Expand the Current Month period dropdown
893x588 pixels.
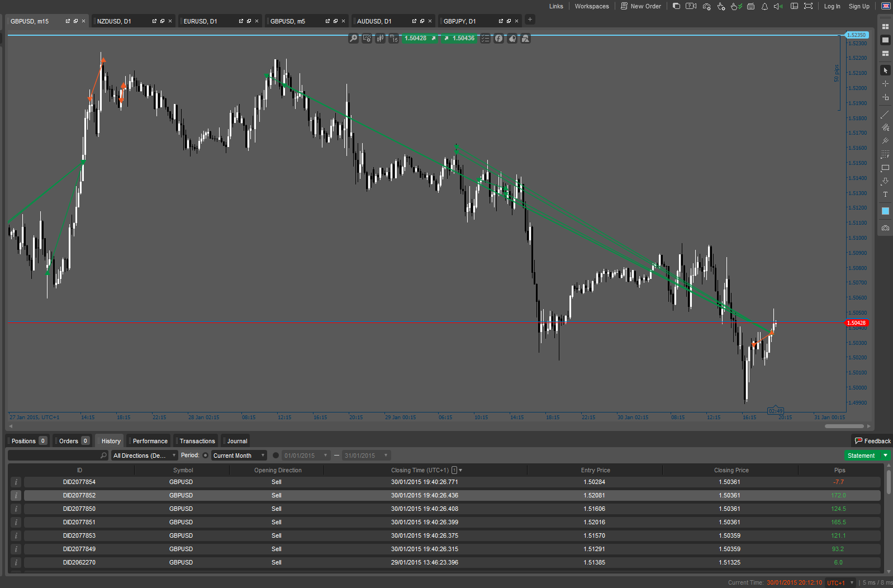click(x=263, y=456)
